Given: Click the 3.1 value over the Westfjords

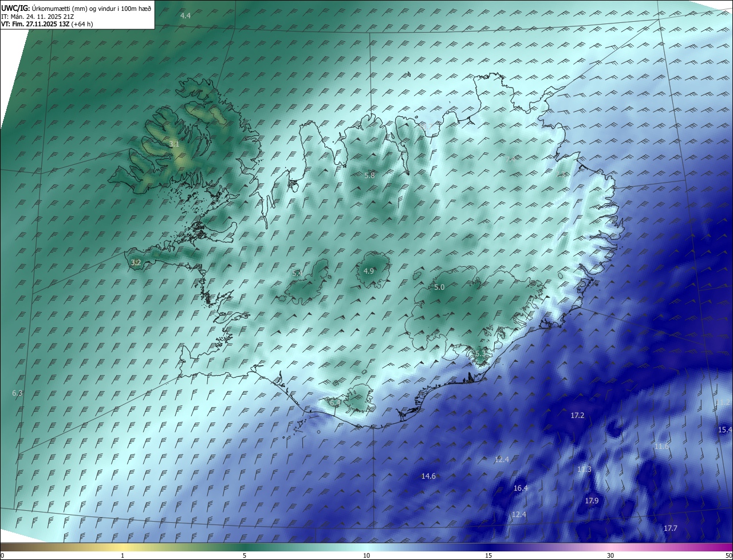Looking at the screenshot, I should 175,144.
